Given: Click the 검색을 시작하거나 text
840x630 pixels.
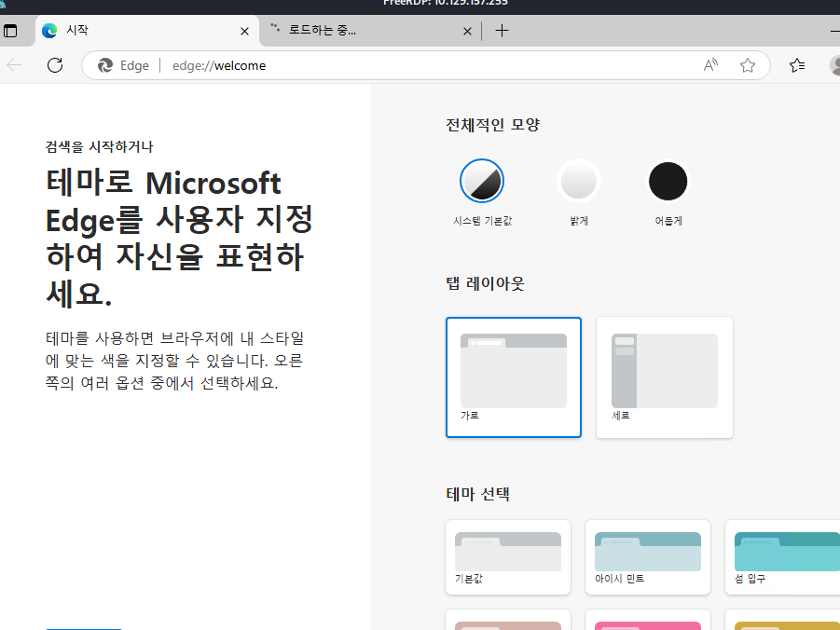Looking at the screenshot, I should click(x=100, y=146).
